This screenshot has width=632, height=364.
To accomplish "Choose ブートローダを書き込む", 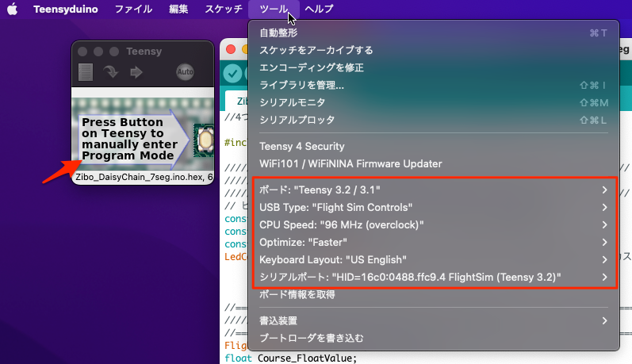I will point(434,338).
